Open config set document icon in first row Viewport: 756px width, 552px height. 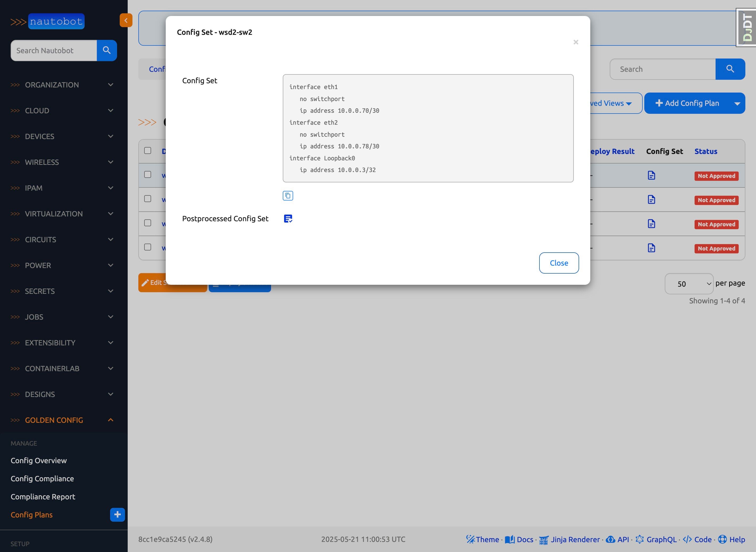point(651,175)
